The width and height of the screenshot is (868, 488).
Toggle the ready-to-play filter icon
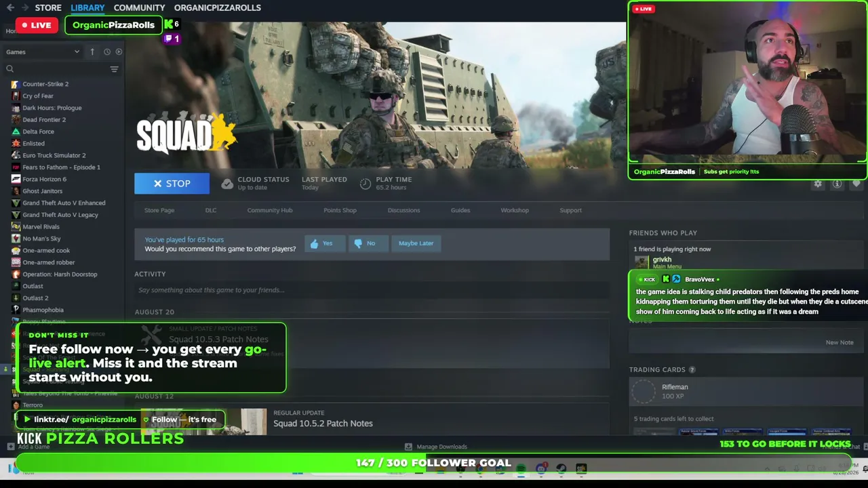[119, 52]
